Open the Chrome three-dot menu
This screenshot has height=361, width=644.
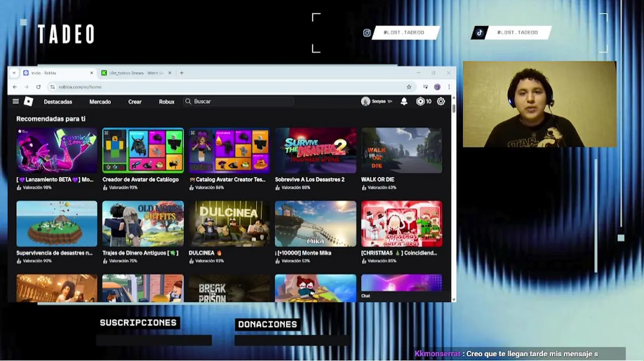449,87
